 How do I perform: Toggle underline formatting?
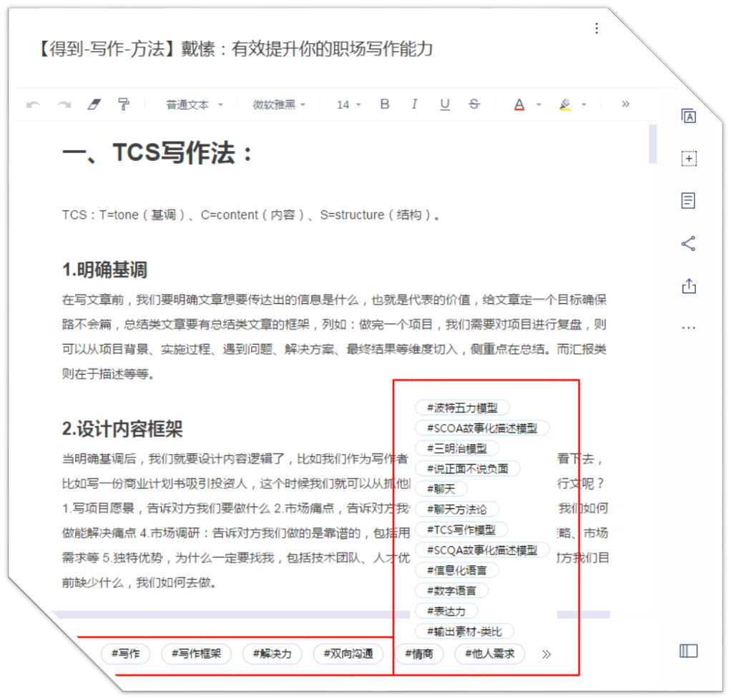coord(445,104)
